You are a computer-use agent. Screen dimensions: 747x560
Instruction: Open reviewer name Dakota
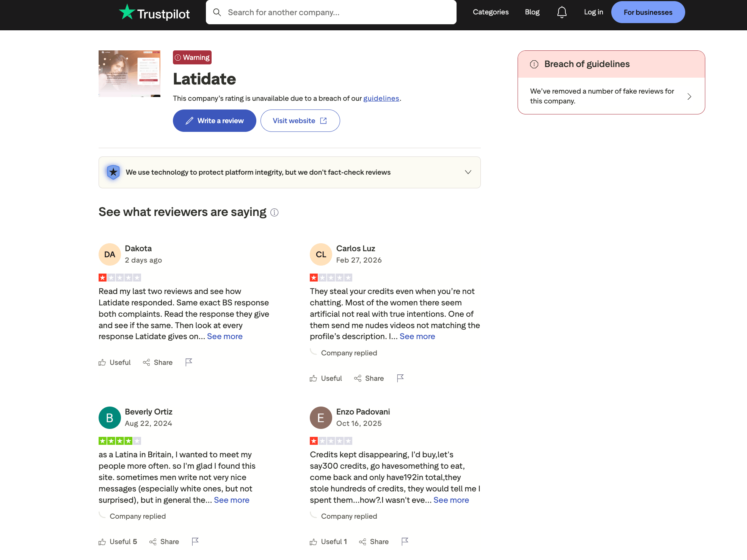pyautogui.click(x=138, y=249)
